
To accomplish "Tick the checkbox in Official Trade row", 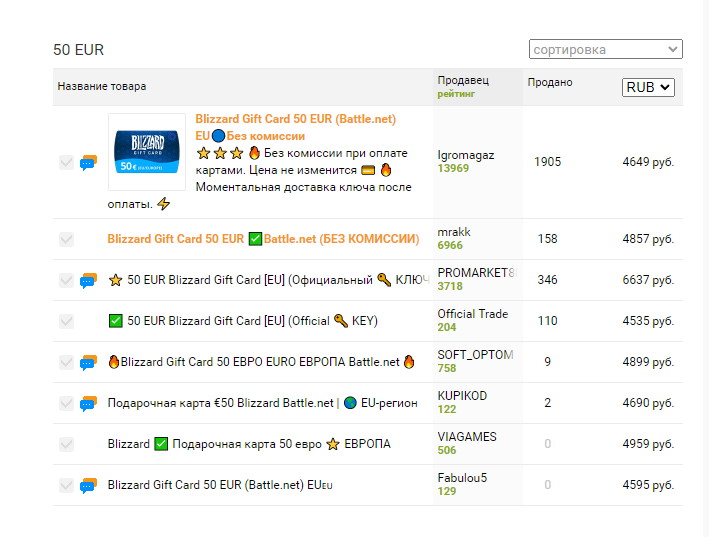I will pyautogui.click(x=66, y=321).
